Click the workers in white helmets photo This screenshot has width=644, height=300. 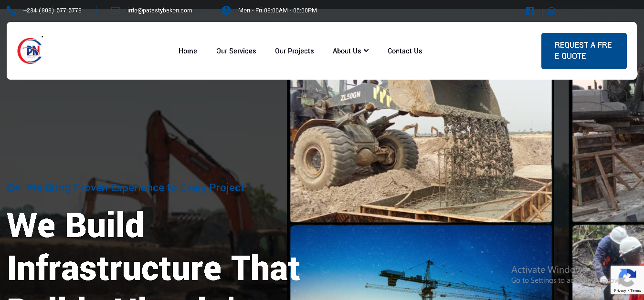point(608,263)
